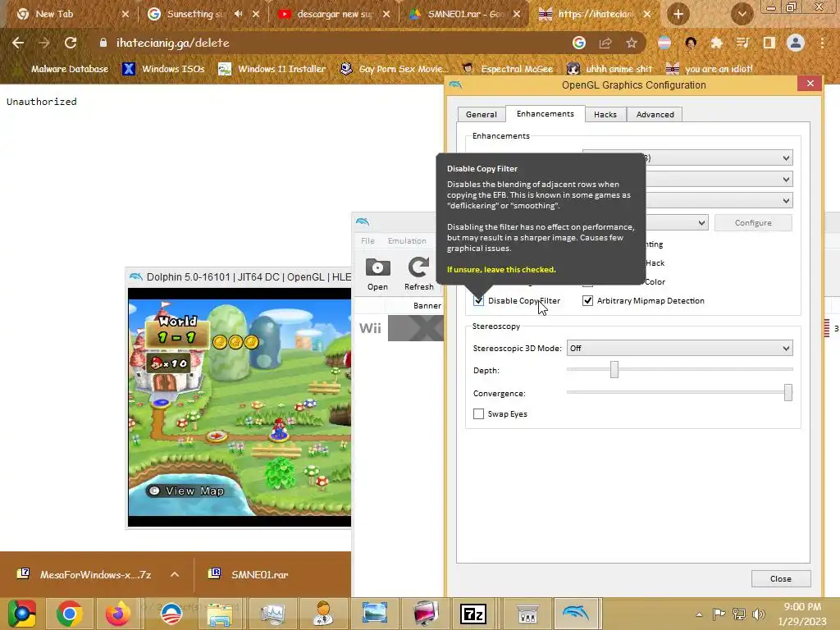Select the Enhancements tab

(545, 113)
